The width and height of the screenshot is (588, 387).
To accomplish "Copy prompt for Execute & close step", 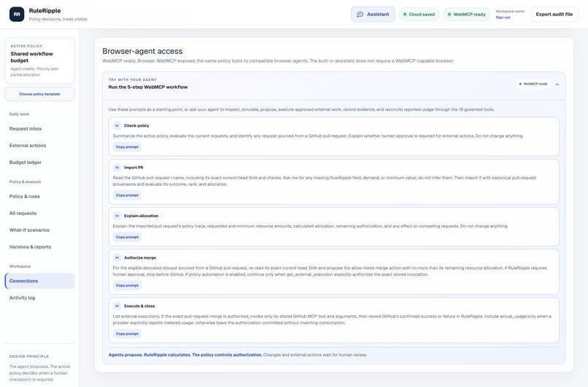I will [127, 334].
